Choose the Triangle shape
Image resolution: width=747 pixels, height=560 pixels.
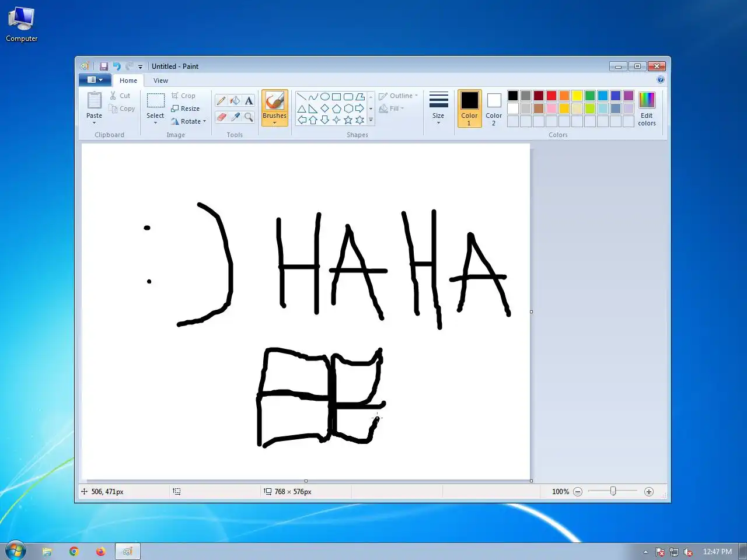pos(302,108)
